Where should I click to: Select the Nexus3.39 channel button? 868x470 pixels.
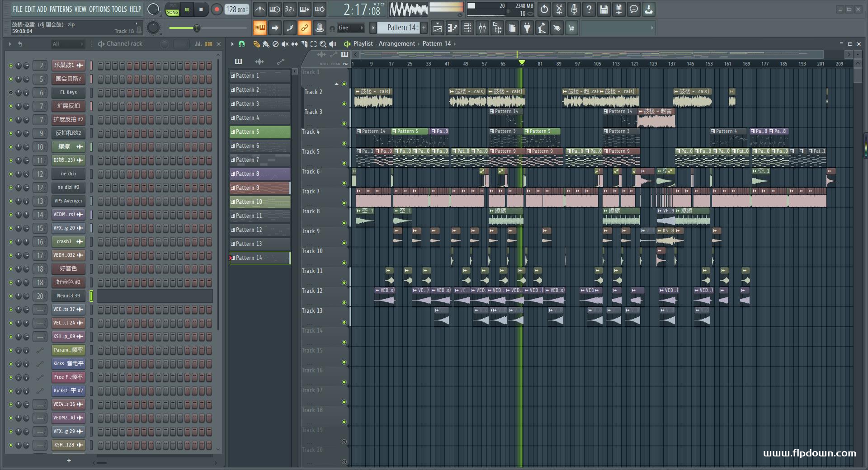click(68, 296)
